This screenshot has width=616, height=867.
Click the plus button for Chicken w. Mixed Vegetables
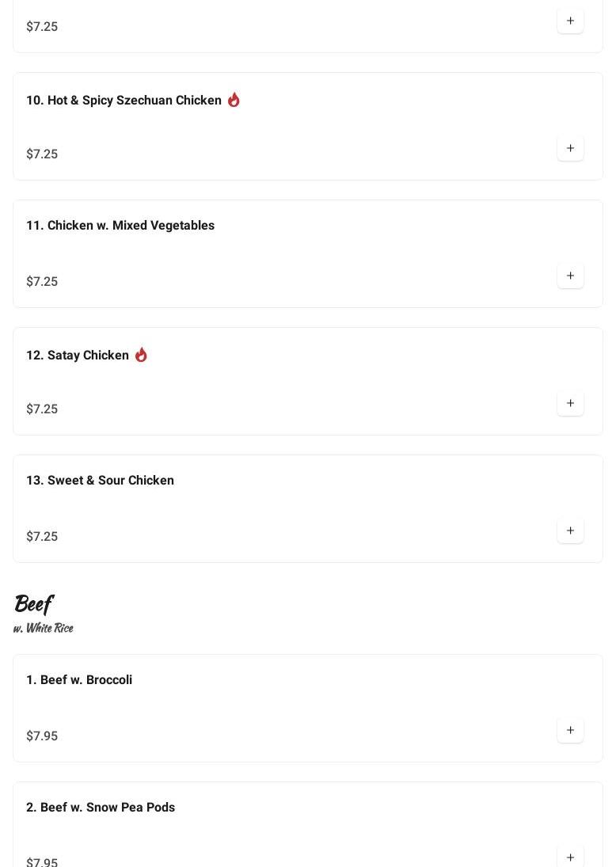click(570, 276)
